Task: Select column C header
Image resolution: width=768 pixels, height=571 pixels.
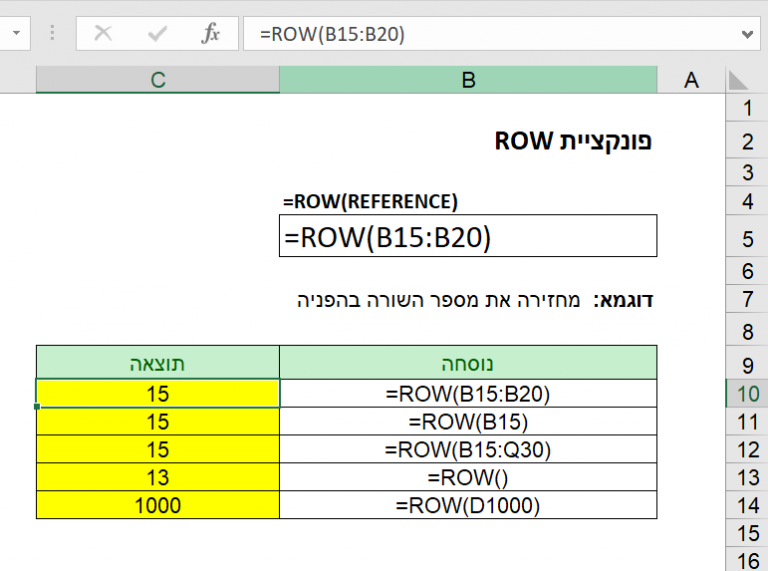Action: click(158, 80)
